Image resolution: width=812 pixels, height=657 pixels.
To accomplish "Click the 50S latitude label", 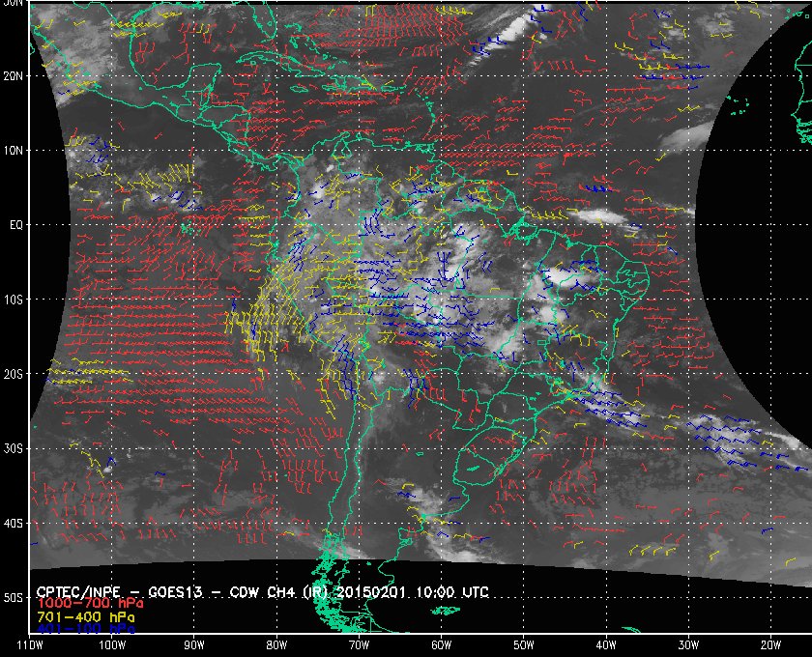I will (13, 598).
